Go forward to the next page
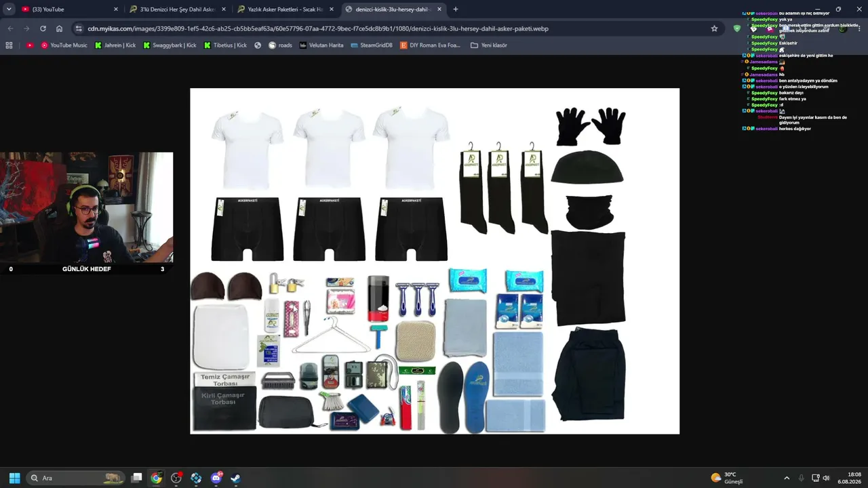This screenshot has height=488, width=868. point(26,28)
